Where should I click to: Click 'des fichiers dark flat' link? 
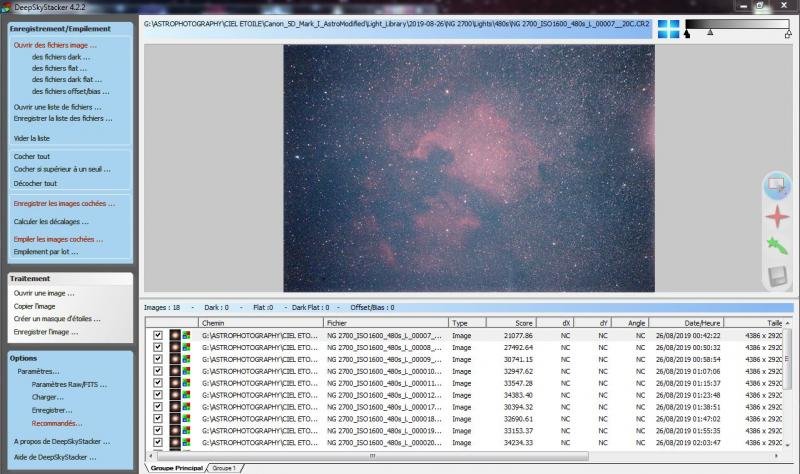67,80
